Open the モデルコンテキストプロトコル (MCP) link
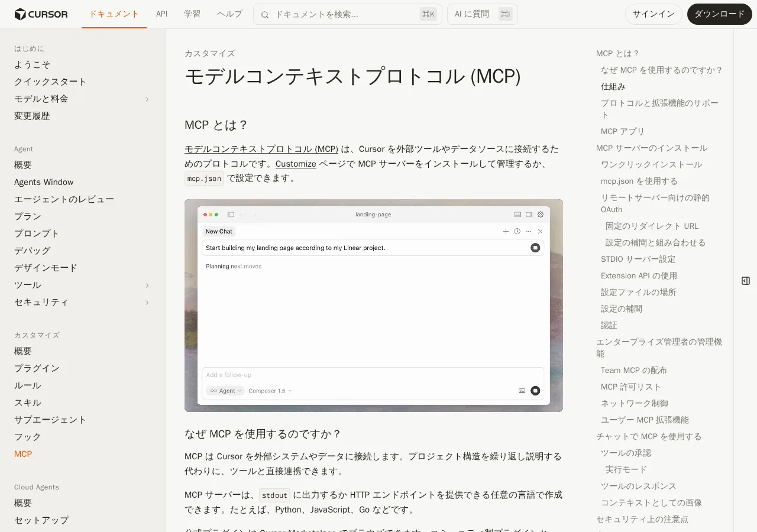 261,149
